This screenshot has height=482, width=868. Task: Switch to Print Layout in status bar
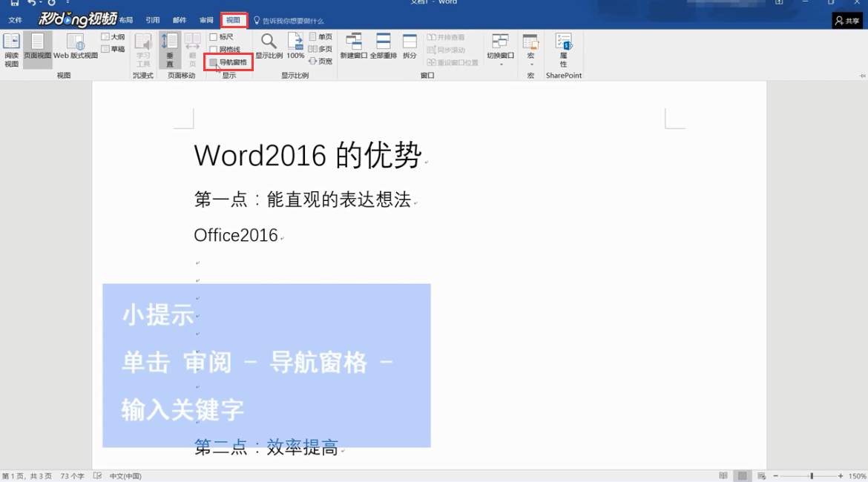tap(743, 476)
